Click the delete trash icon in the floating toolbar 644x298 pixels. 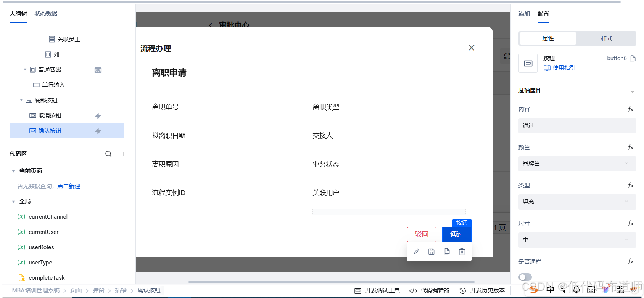[x=462, y=252]
